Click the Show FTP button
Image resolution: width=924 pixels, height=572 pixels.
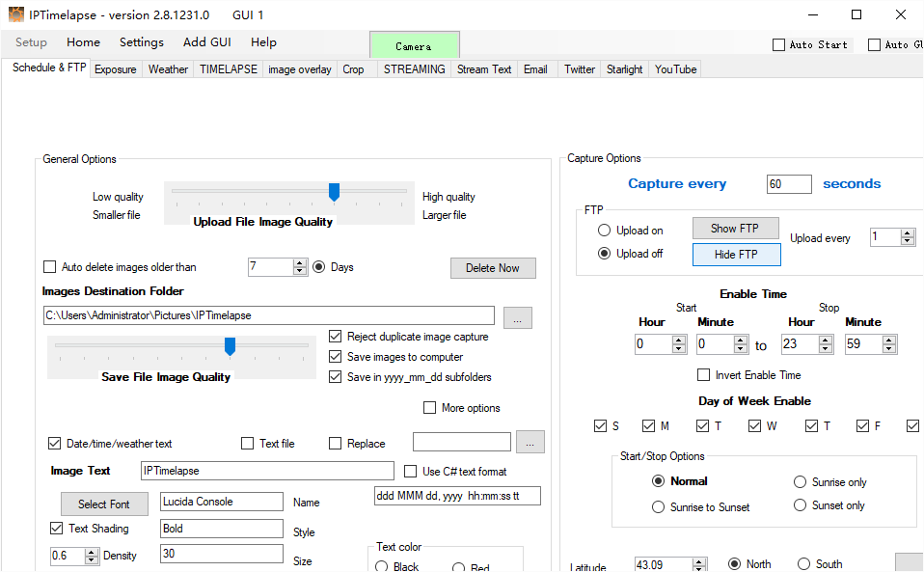pos(735,229)
